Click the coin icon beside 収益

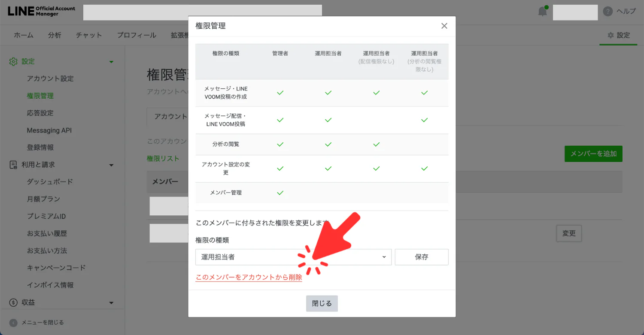(x=13, y=302)
